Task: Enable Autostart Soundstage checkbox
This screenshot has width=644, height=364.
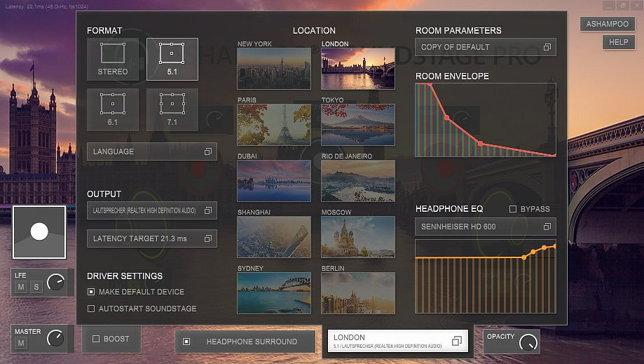Action: click(x=91, y=309)
